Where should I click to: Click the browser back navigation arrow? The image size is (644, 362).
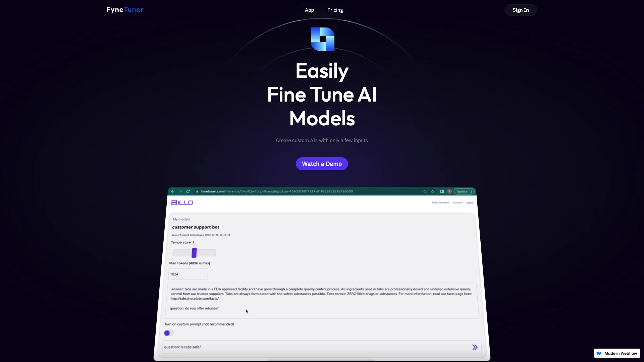click(173, 191)
